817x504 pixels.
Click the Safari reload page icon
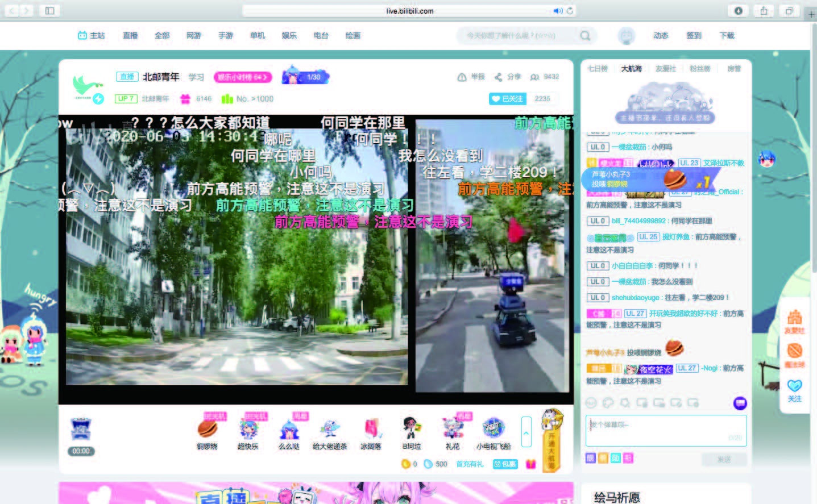[x=570, y=10]
